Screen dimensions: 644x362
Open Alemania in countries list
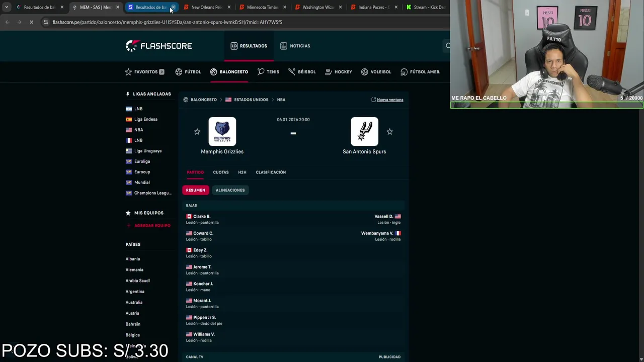[x=134, y=269]
